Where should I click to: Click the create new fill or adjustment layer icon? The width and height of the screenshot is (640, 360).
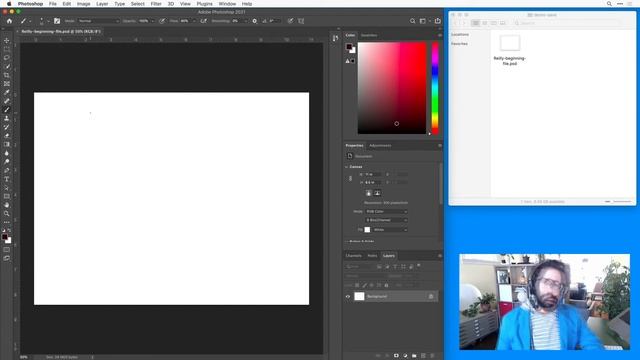(x=405, y=356)
